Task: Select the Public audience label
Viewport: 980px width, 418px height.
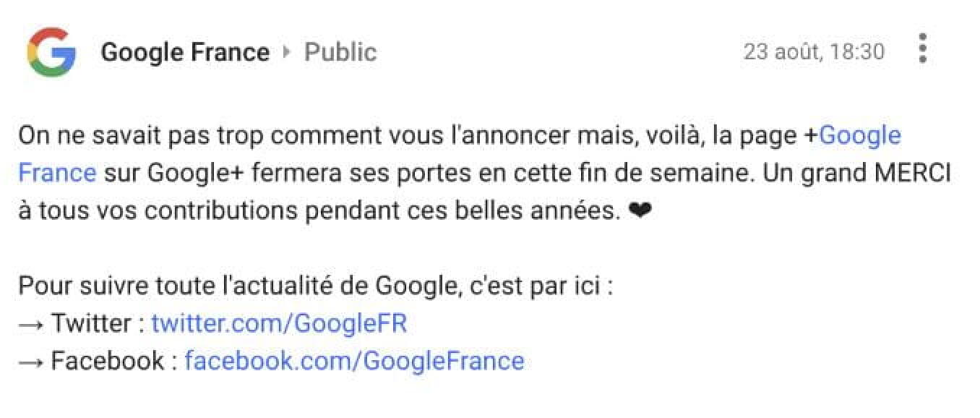Action: (x=340, y=52)
